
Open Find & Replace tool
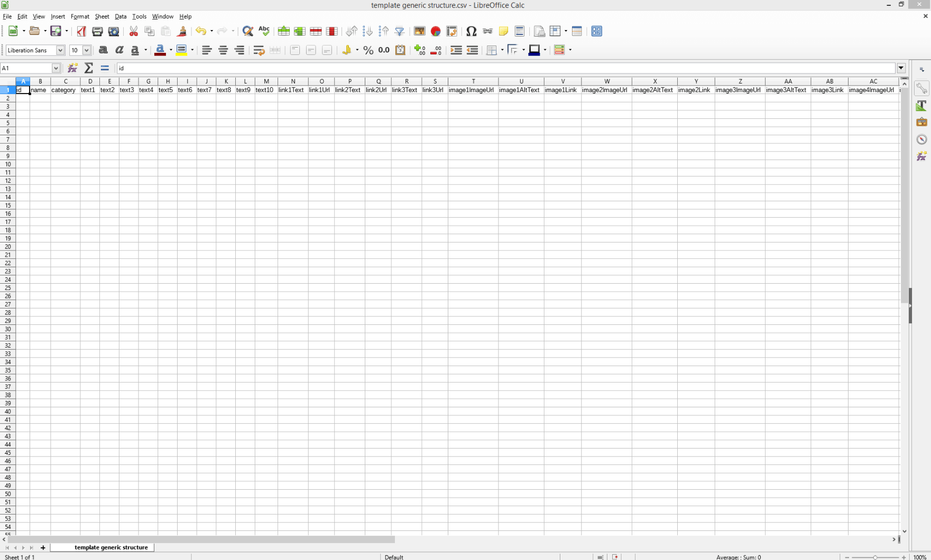247,31
